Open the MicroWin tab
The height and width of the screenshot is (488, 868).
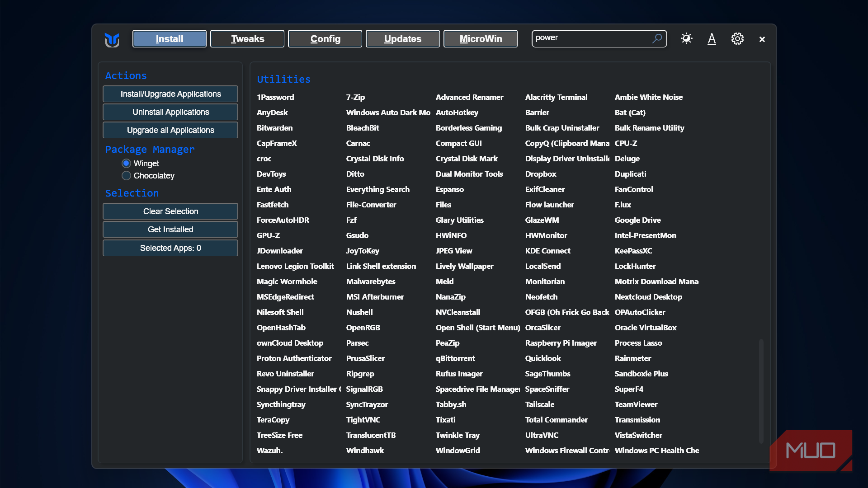pyautogui.click(x=481, y=39)
